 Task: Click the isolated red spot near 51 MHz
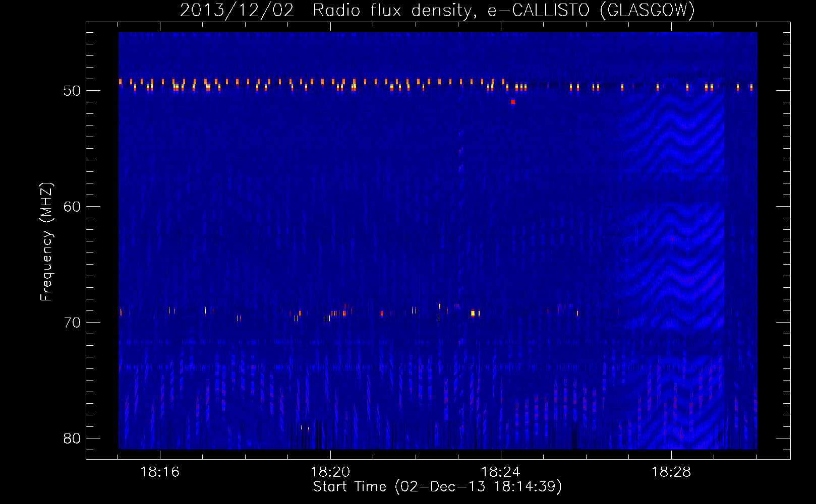click(x=513, y=102)
